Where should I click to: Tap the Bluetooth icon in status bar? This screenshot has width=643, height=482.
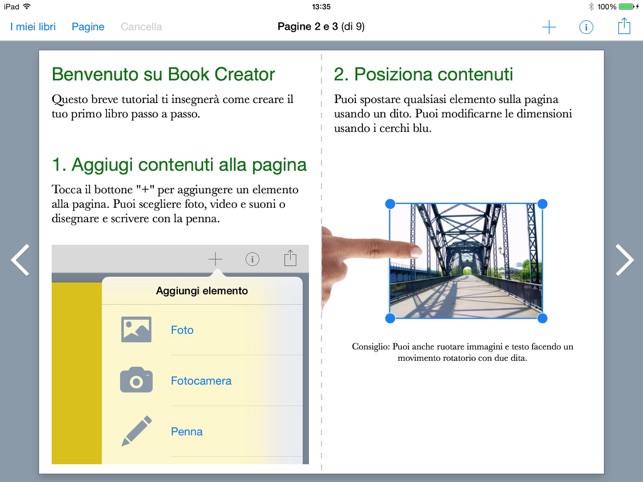pos(591,7)
